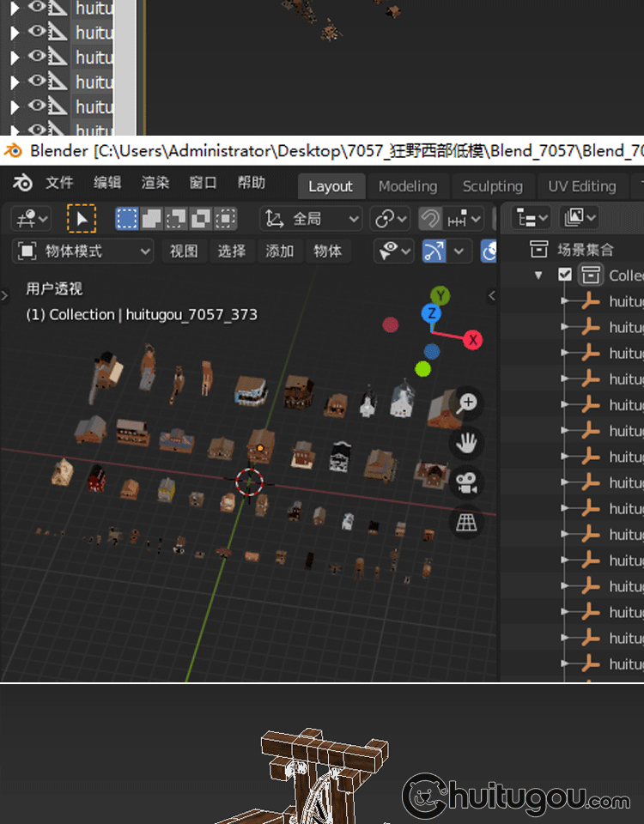Image resolution: width=644 pixels, height=824 pixels.
Task: Open the 文件 menu
Action: [x=60, y=184]
